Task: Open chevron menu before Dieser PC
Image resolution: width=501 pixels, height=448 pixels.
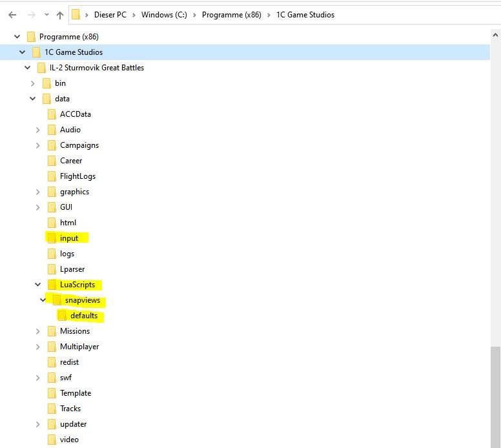Action: click(x=87, y=15)
